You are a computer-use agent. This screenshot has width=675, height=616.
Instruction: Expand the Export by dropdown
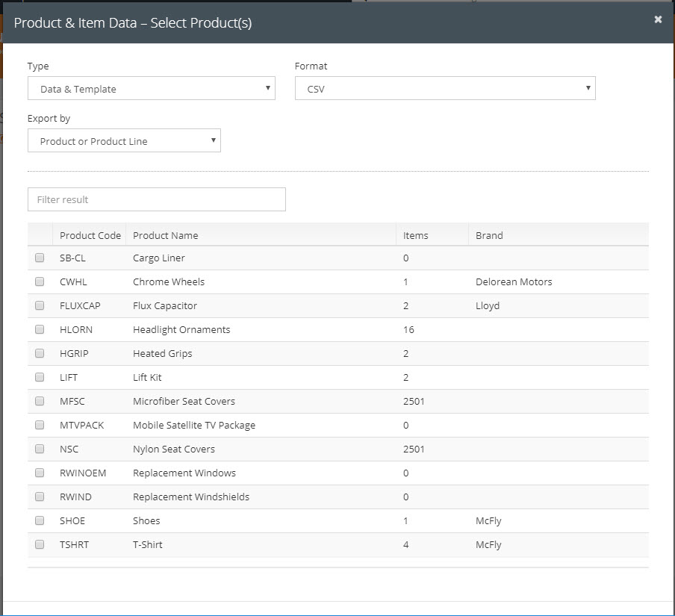point(124,140)
